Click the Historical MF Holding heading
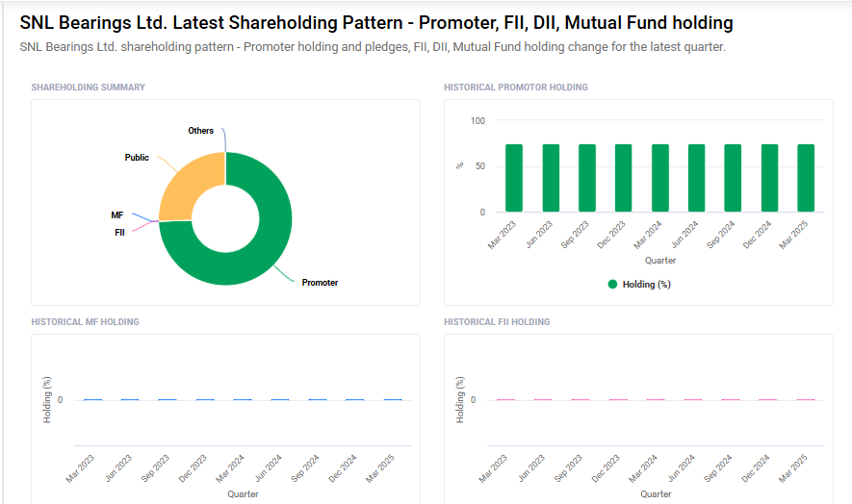Image resolution: width=852 pixels, height=504 pixels. (85, 321)
